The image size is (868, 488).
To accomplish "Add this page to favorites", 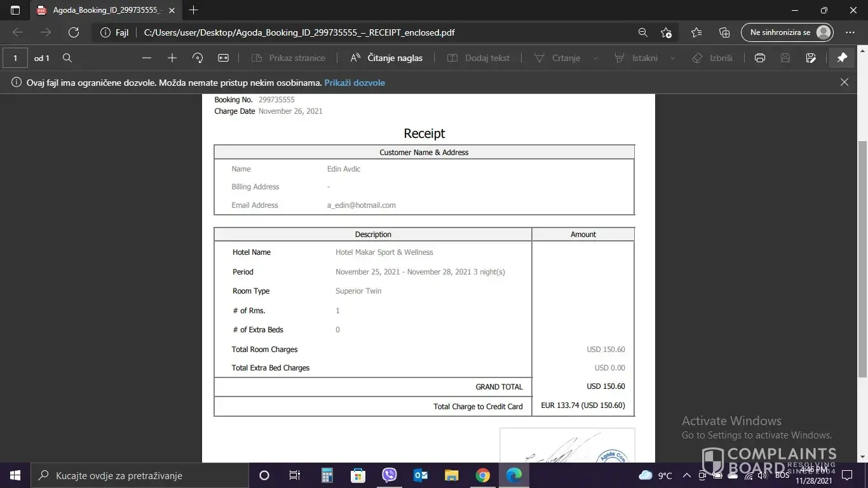I will [666, 32].
